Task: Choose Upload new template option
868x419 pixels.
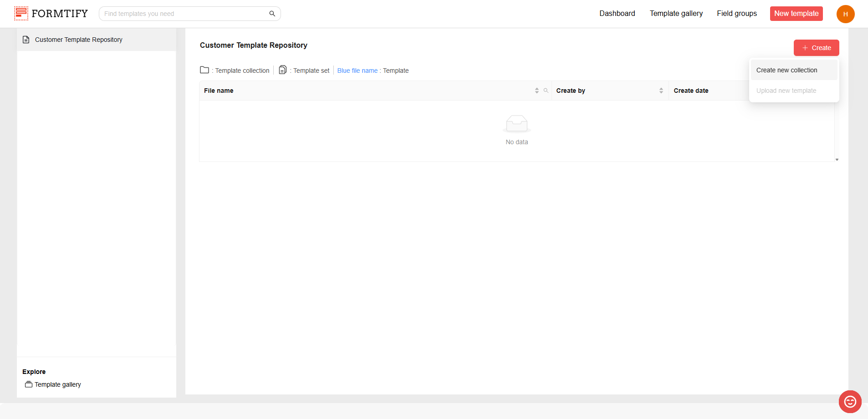Action: 786,91
